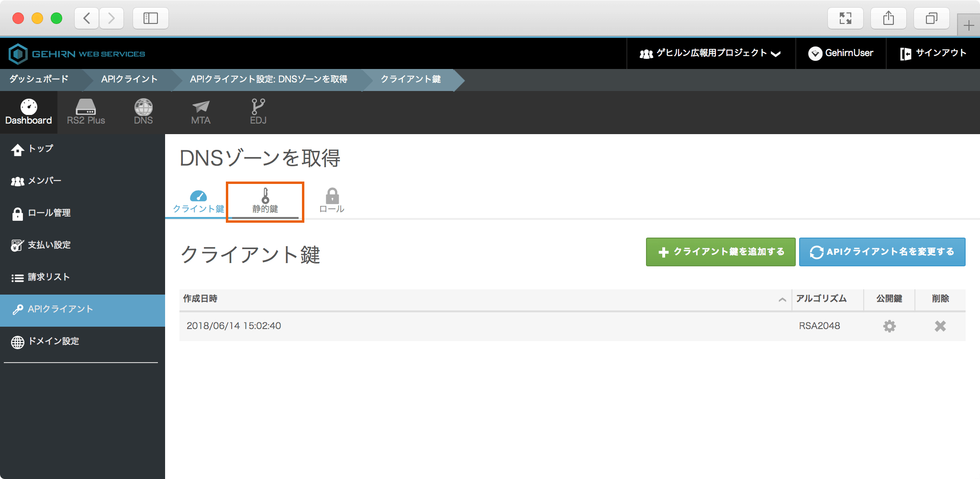Screen dimensions: 980x479
Task: Switch to the ロール tab
Action: (332, 201)
